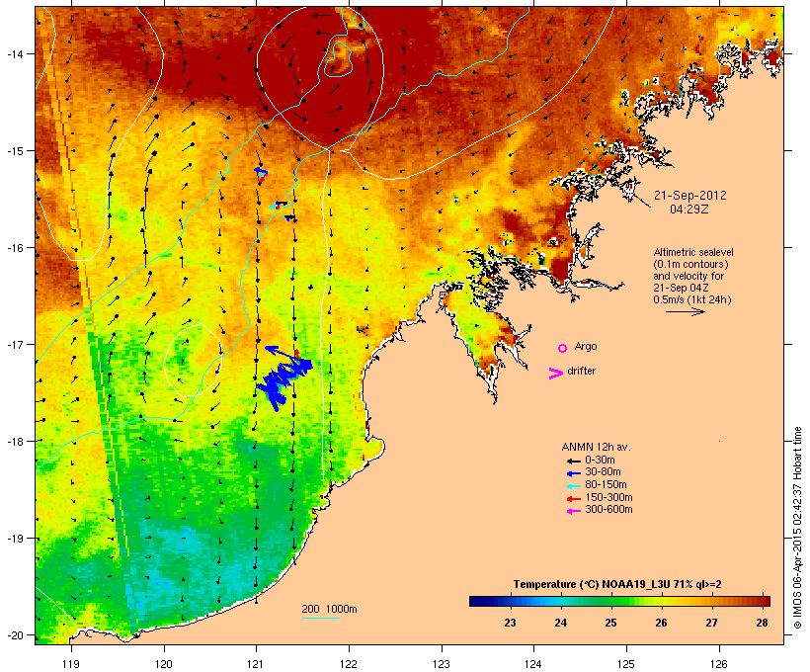
Task: Click the longitude axis label 126
Action: (x=718, y=664)
